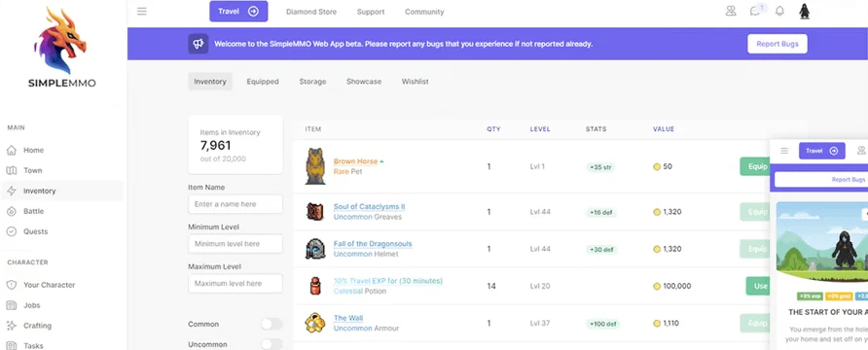868x350 pixels.
Task: Use the Travel EXP potion
Action: [x=758, y=286]
